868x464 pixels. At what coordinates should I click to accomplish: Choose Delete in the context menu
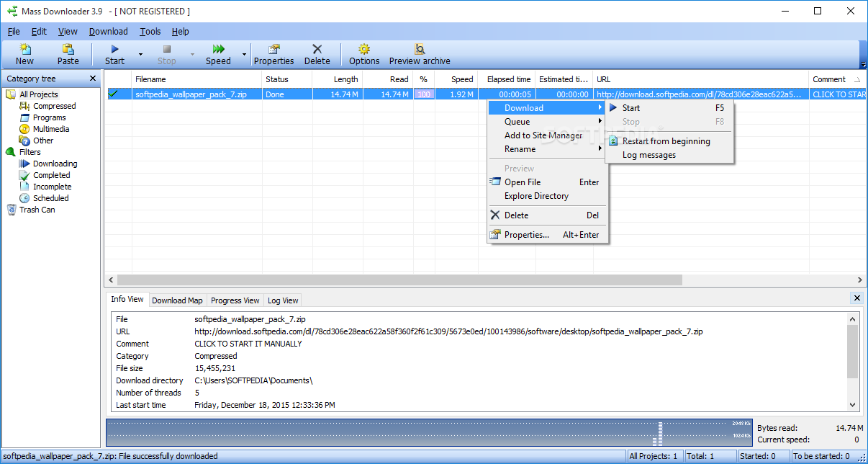pyautogui.click(x=548, y=215)
